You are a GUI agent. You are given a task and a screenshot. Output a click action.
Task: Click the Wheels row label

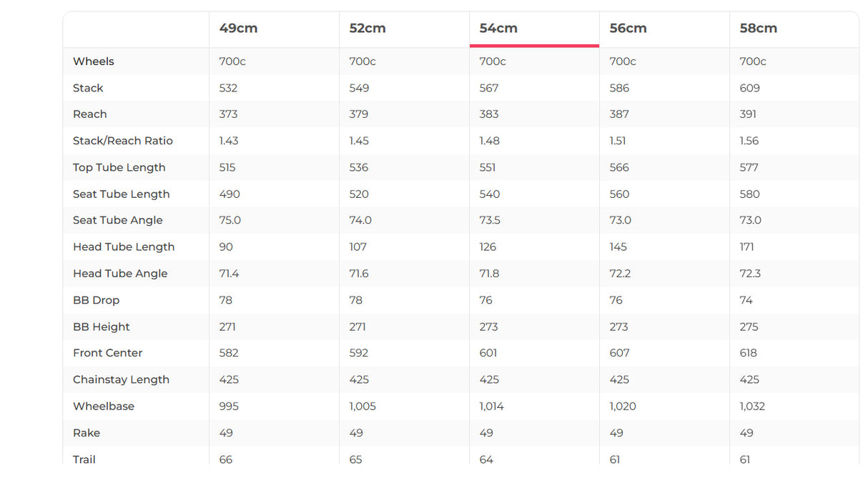click(x=94, y=61)
